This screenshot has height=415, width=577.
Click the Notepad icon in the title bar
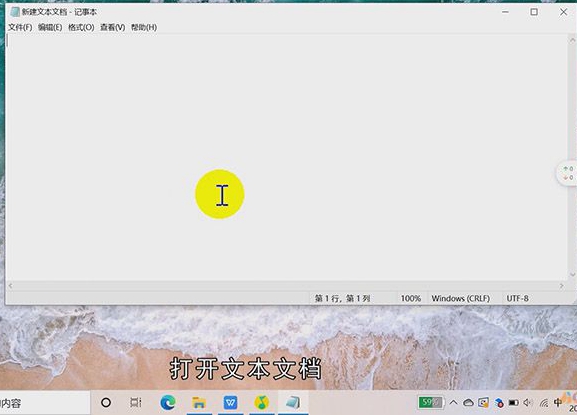[15, 12]
